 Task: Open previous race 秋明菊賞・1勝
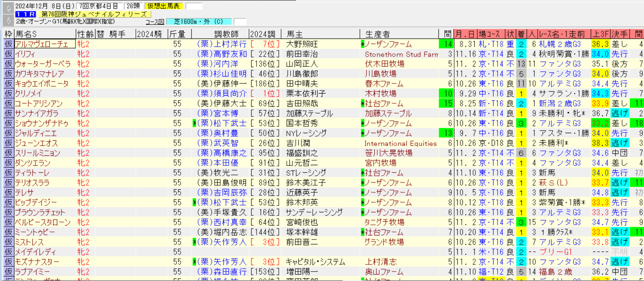pos(564,54)
